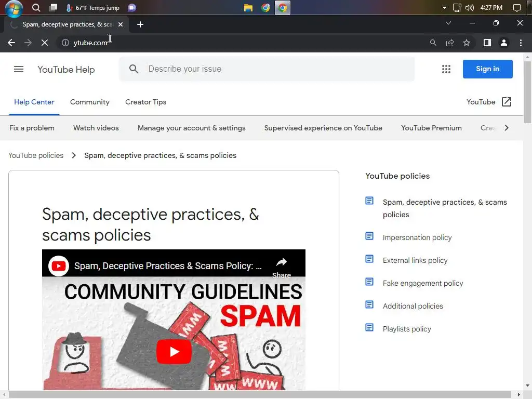Open YouTube channel logo in video
This screenshot has height=399, width=532.
[x=58, y=266]
